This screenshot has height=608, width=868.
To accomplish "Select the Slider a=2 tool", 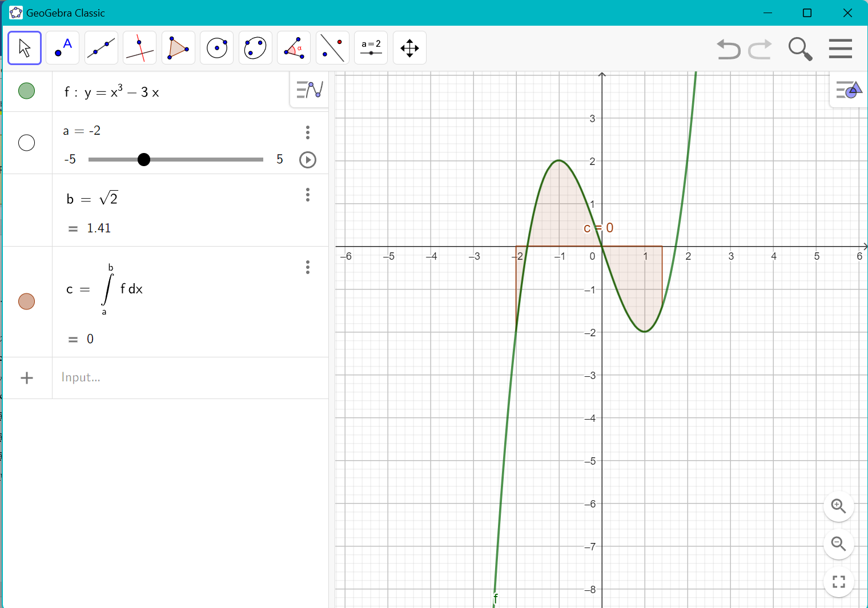I will pos(371,48).
